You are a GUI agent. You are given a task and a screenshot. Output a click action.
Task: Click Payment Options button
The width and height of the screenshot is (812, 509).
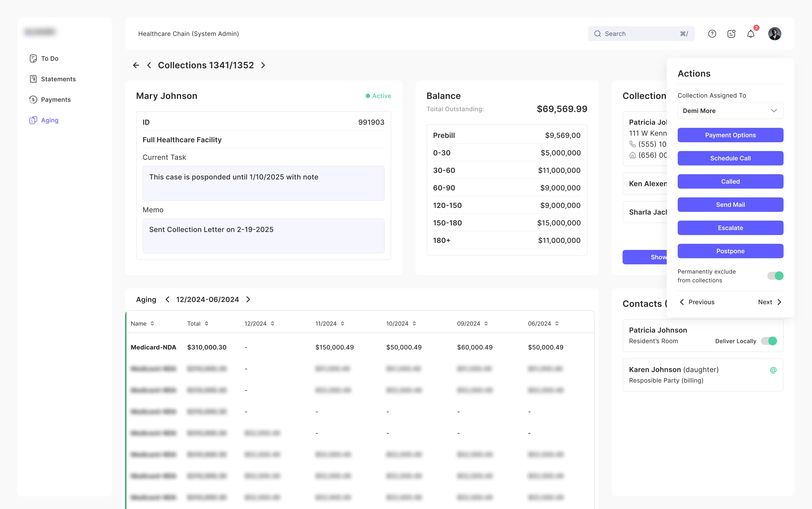coord(730,135)
